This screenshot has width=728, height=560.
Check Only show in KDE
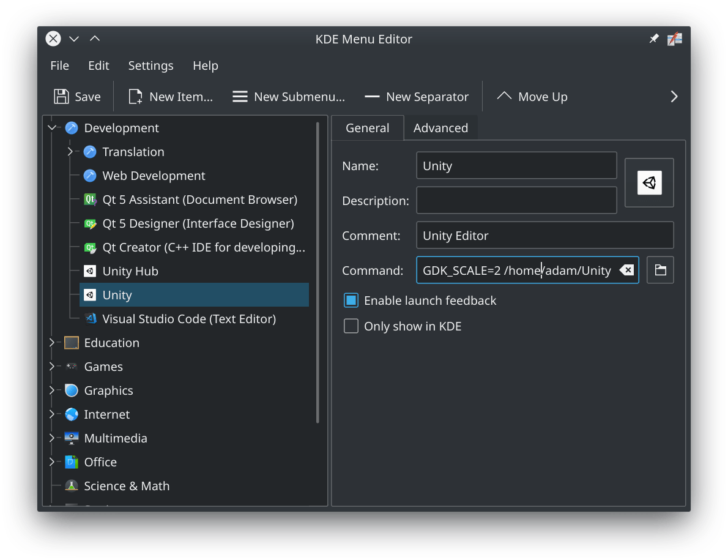tap(351, 326)
